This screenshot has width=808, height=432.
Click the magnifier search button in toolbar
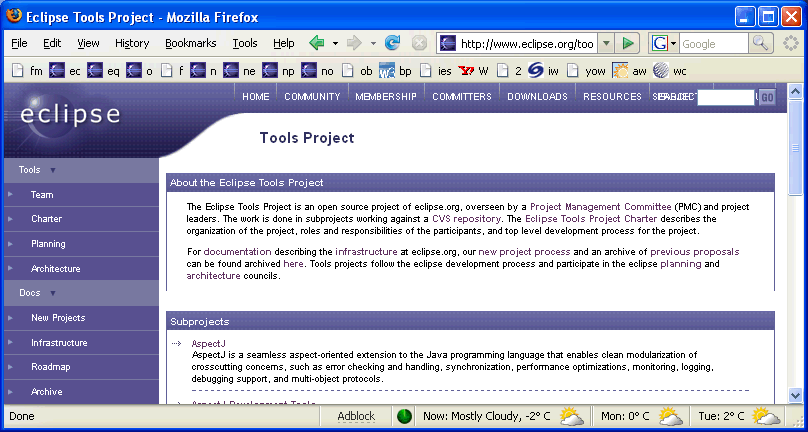click(760, 43)
